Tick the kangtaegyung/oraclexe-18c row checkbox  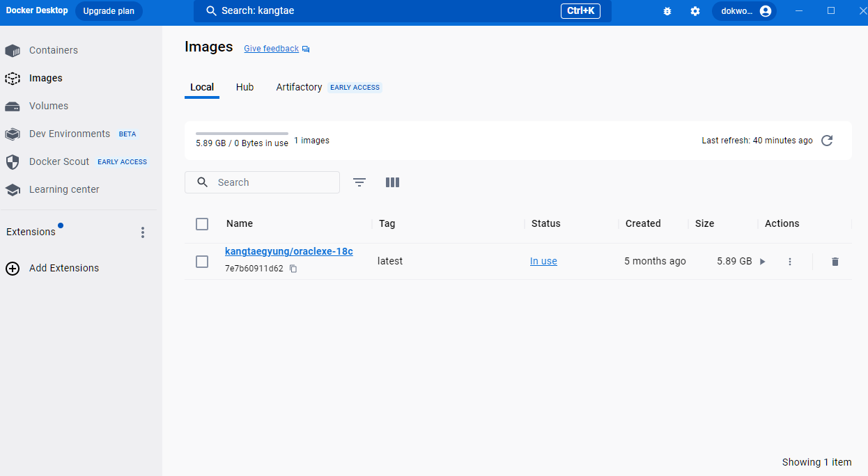(x=202, y=262)
